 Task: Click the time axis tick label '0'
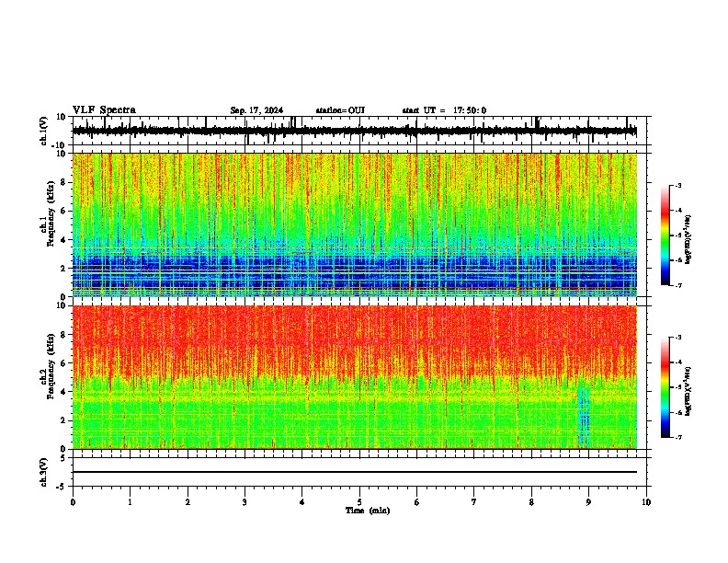click(73, 502)
